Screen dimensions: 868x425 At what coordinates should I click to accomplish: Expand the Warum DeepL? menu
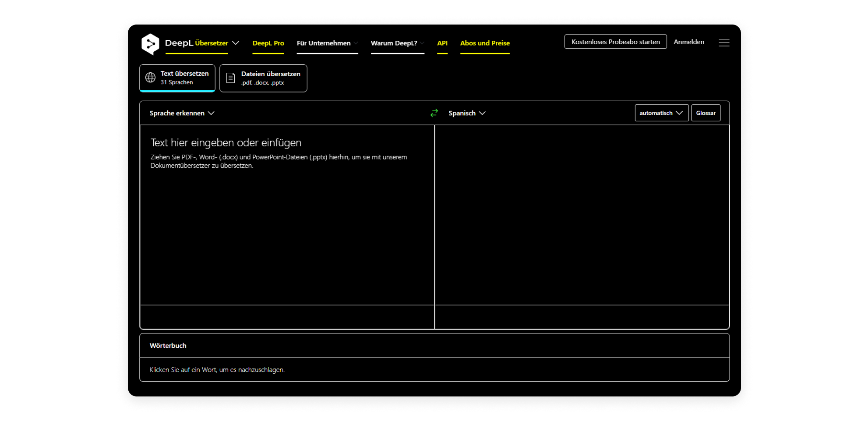397,43
